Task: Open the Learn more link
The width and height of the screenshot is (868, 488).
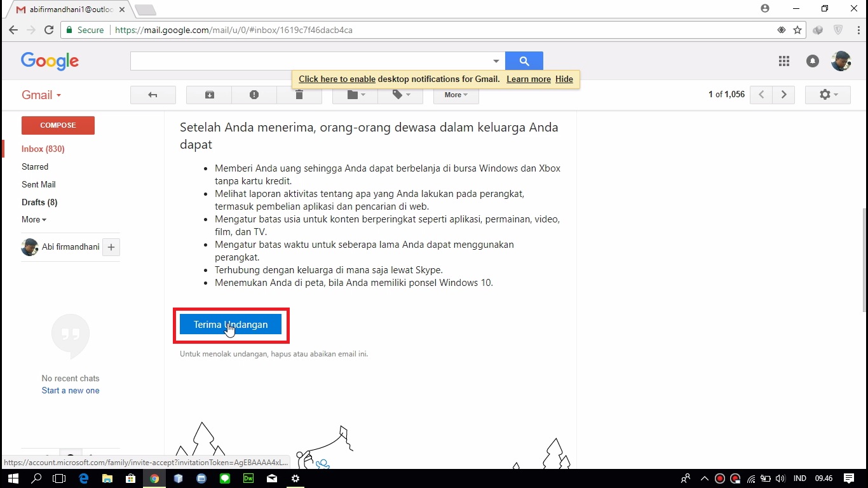Action: [529, 79]
